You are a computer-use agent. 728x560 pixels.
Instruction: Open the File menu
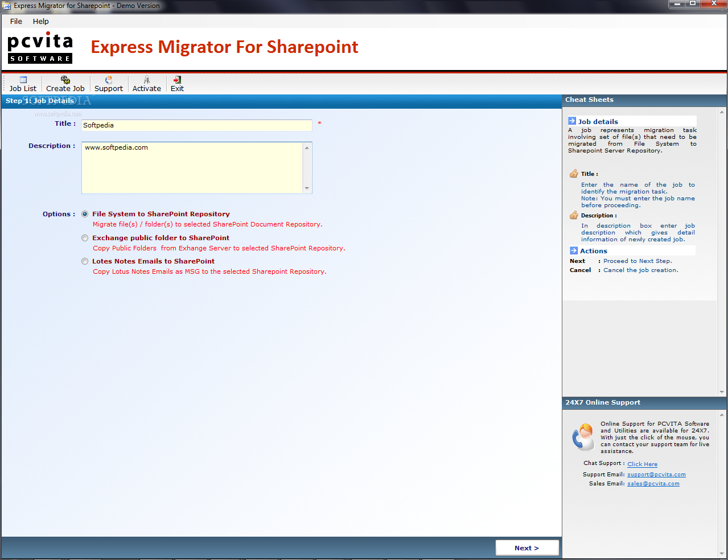click(x=16, y=21)
